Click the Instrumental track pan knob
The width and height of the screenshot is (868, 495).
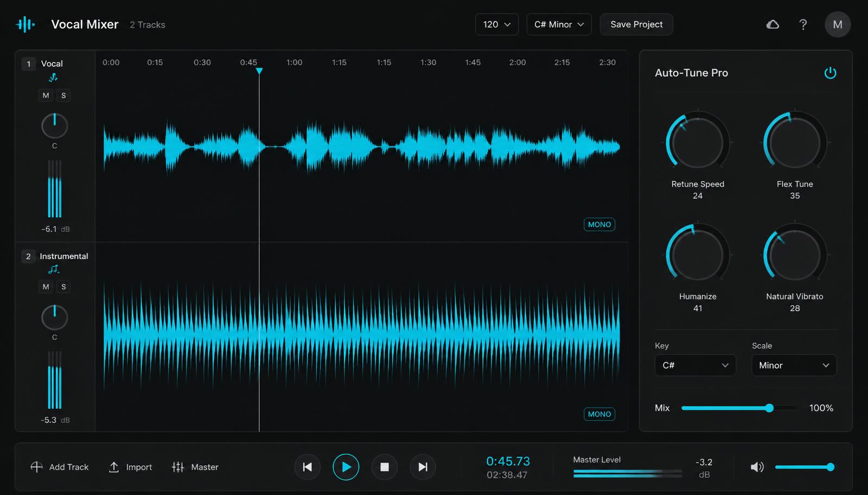pos(54,318)
